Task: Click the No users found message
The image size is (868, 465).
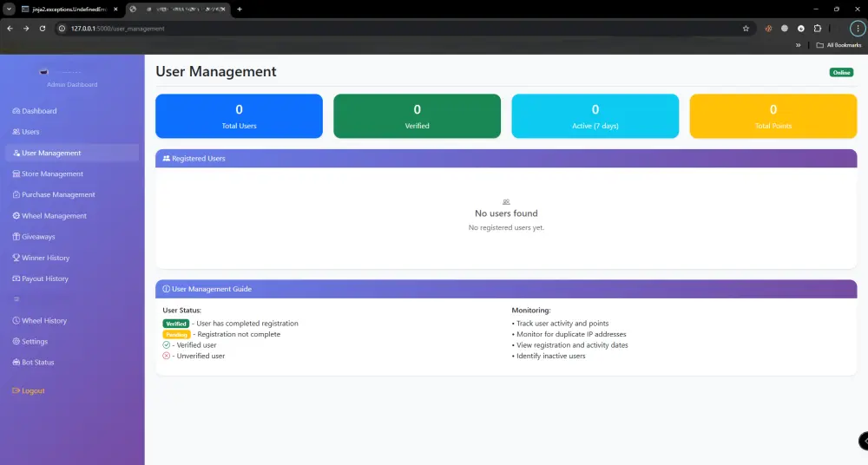Action: pos(506,213)
